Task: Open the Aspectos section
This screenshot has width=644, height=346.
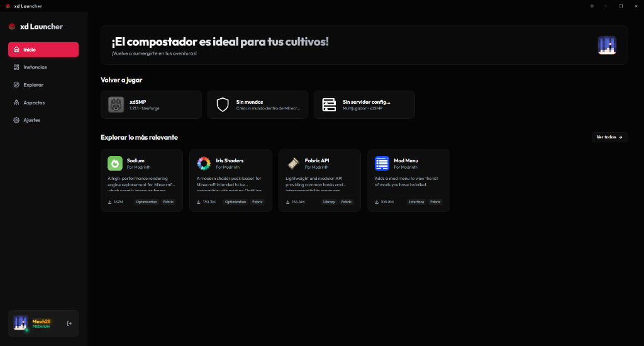Action: [x=43, y=103]
